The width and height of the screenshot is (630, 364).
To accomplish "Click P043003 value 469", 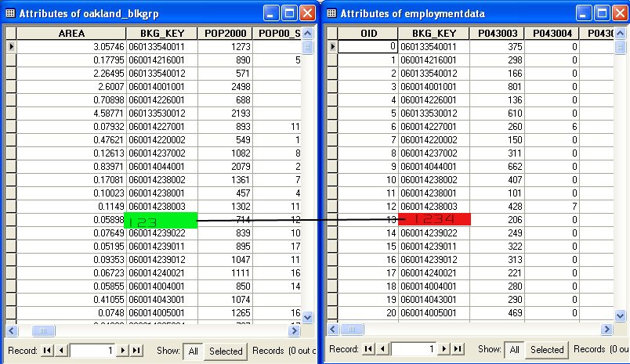I will (498, 312).
